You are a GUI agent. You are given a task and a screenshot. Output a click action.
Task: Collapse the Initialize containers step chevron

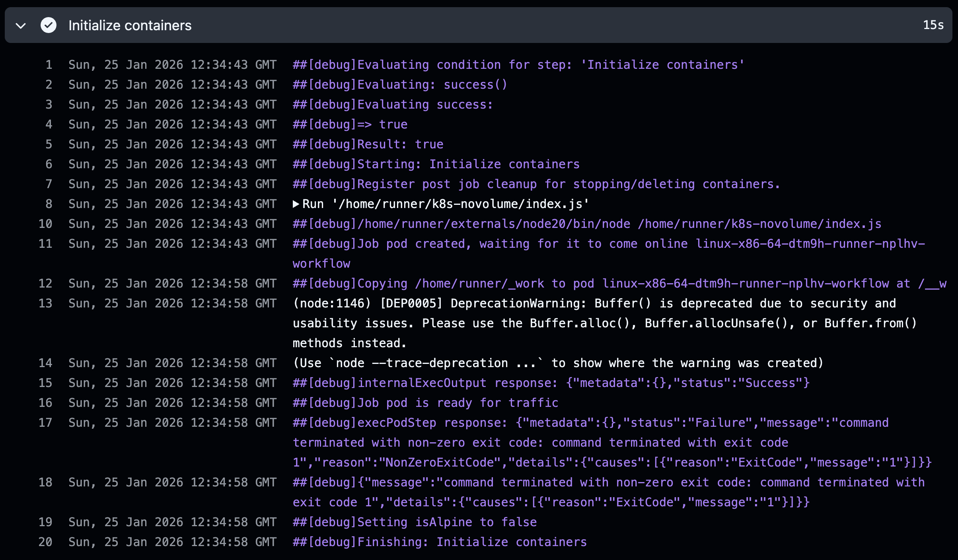(x=21, y=26)
